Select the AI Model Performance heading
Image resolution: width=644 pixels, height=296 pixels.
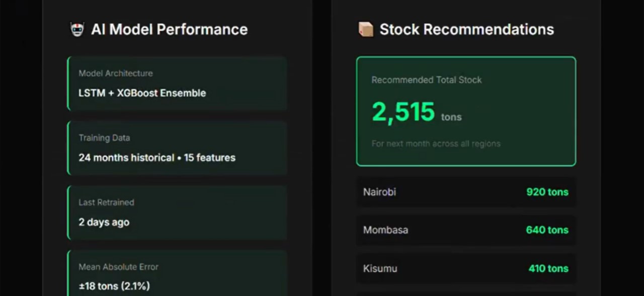tap(169, 30)
